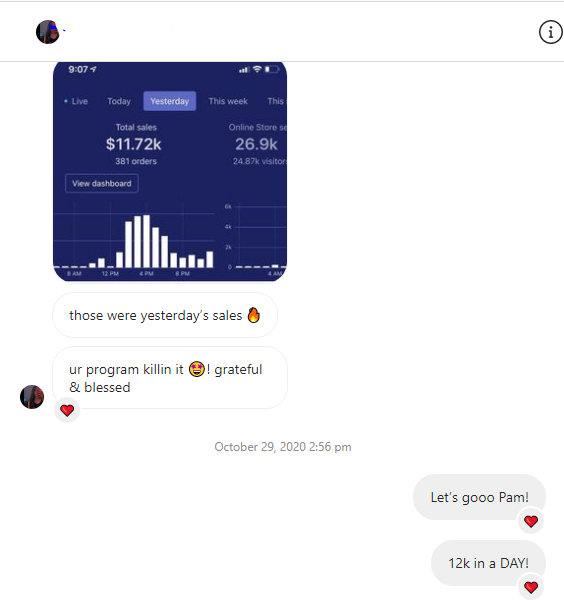Click heart reaction on Let's gooo Pam

tap(531, 521)
